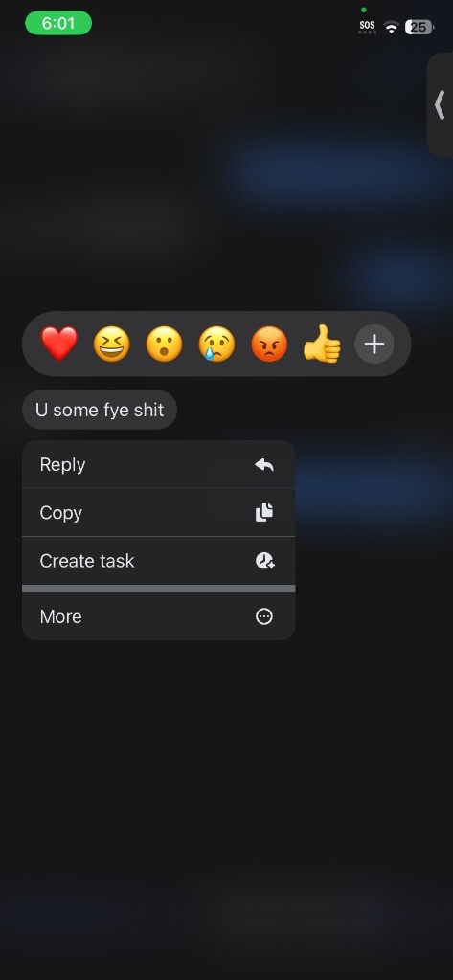The height and width of the screenshot is (980, 453).
Task: React with the crying face emoji
Action: [x=217, y=344]
